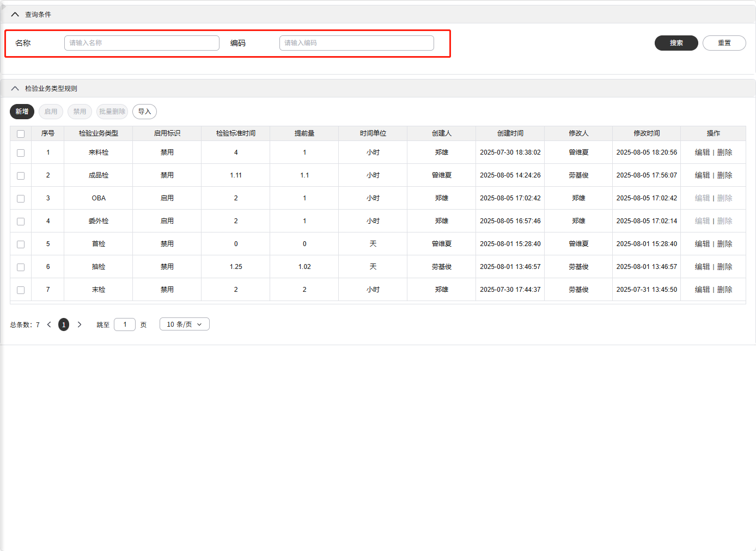The width and height of the screenshot is (756, 551).
Task: Select page 1 in pagination
Action: (x=64, y=325)
